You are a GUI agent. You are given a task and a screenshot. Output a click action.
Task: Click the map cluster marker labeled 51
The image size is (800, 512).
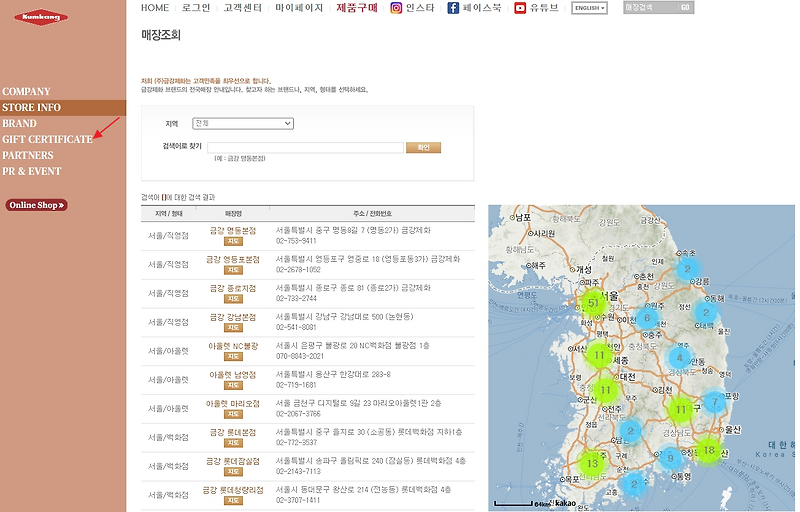click(593, 303)
